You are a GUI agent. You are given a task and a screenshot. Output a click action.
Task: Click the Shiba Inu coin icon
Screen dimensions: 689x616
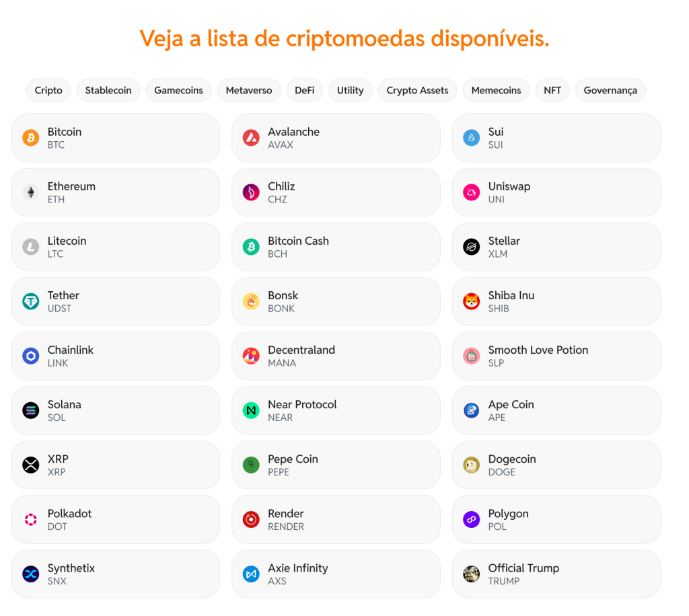coord(470,301)
